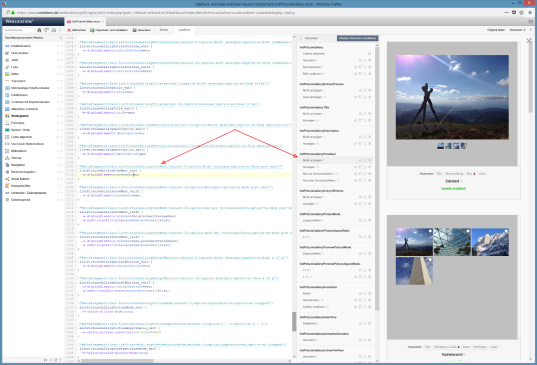
Task: Click trash icon in Standard row under listPictureGallery
Action: (370, 60)
